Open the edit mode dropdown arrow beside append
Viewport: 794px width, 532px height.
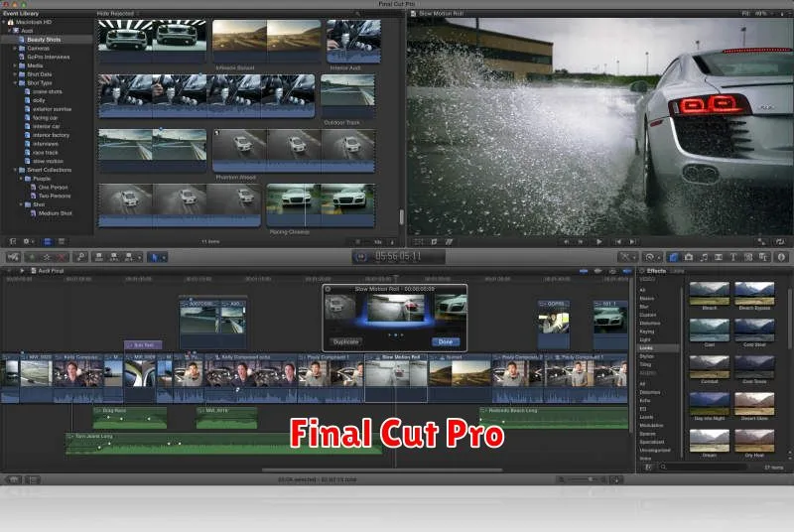click(x=139, y=258)
